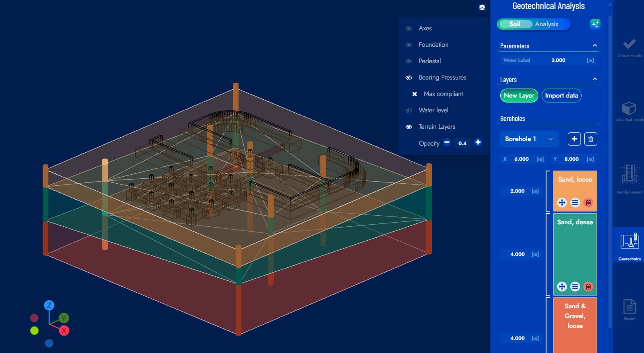Add a new borehole with plus icon

point(574,139)
